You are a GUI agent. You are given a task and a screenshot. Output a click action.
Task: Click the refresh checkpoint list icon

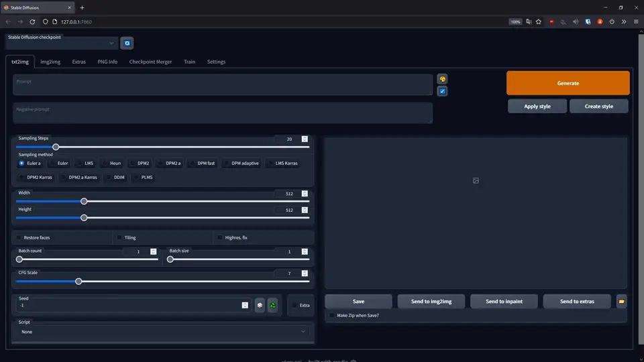click(x=127, y=44)
